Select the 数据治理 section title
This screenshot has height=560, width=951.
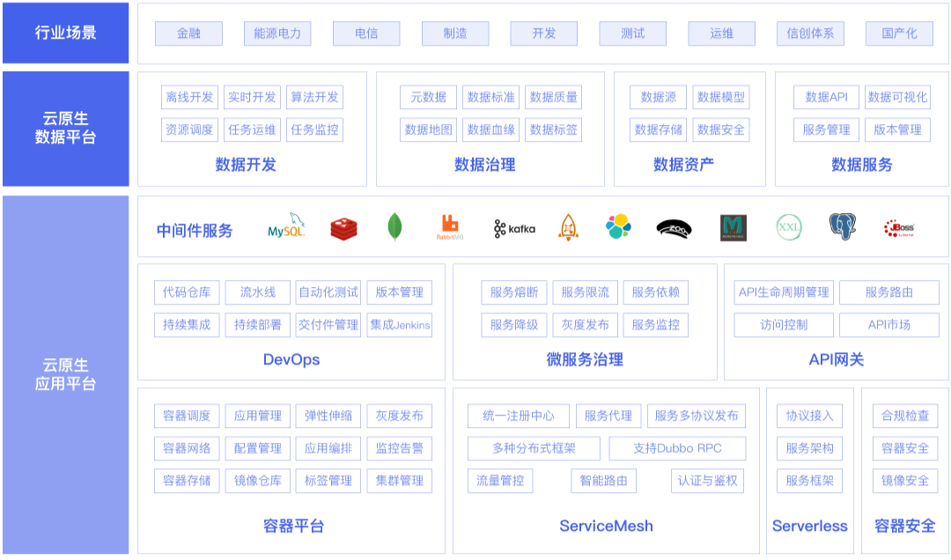point(484,165)
